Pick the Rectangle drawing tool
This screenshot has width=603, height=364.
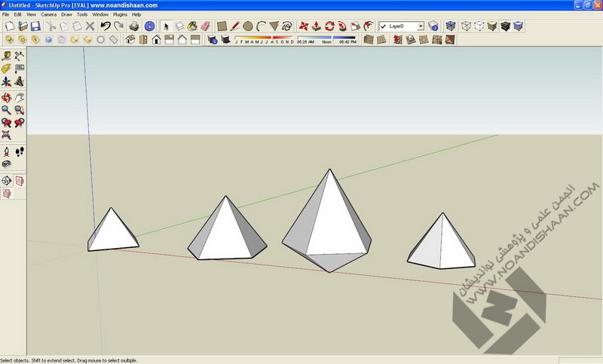tap(222, 26)
